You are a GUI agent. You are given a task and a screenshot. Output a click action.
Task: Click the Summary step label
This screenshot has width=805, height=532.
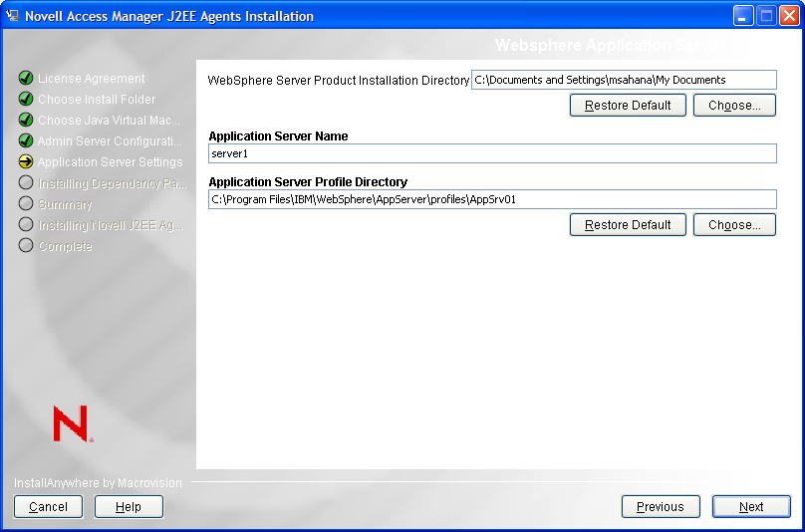[65, 204]
